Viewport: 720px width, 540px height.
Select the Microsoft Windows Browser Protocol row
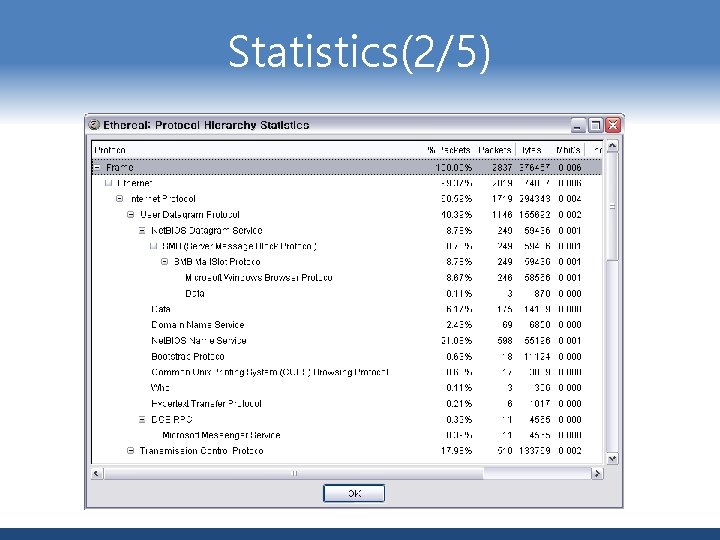coord(347,278)
